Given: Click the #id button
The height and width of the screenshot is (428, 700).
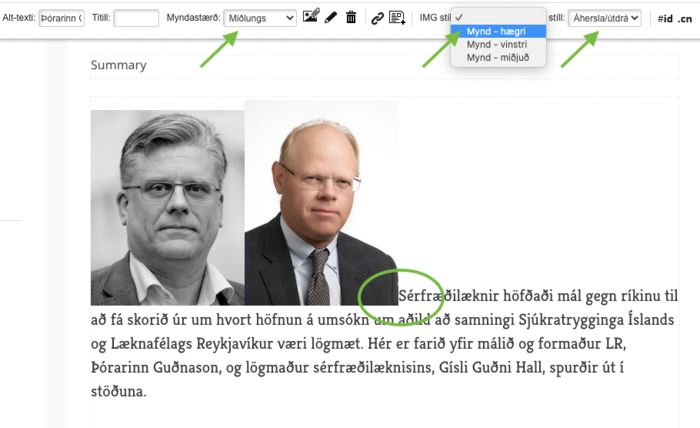Looking at the screenshot, I should click(665, 19).
